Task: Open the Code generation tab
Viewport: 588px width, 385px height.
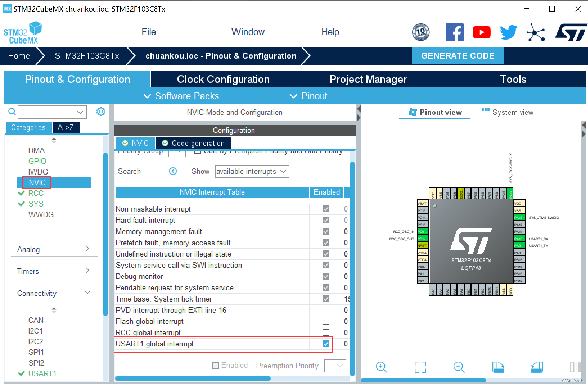Action: (193, 143)
